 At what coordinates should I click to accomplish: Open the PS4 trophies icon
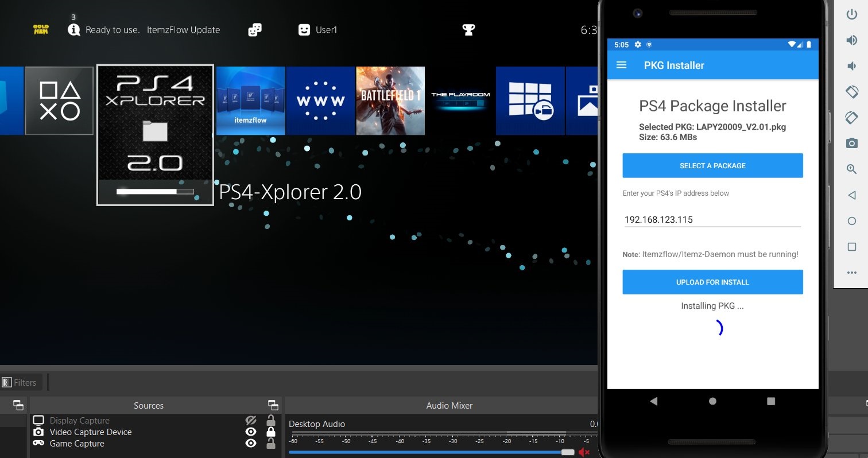tap(468, 30)
